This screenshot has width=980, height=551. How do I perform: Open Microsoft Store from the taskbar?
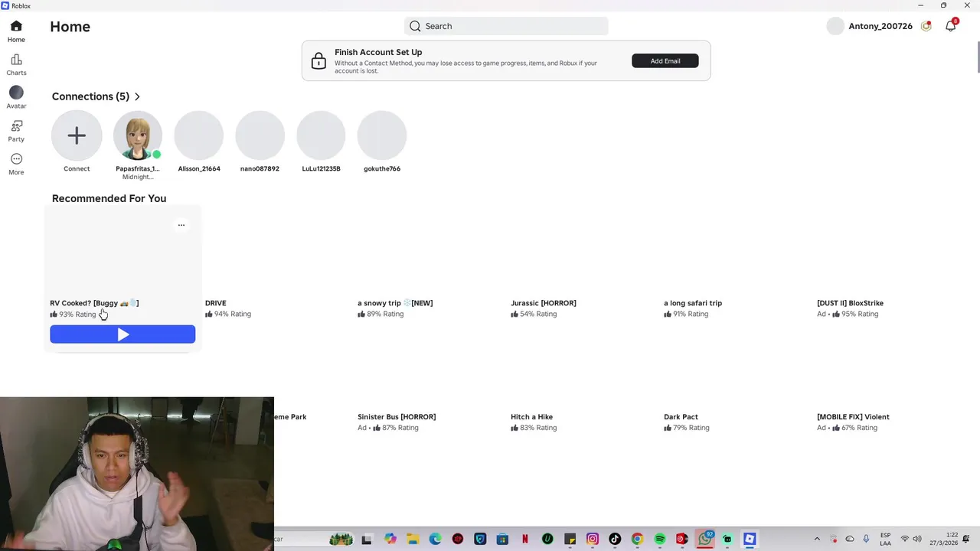[502, 539]
